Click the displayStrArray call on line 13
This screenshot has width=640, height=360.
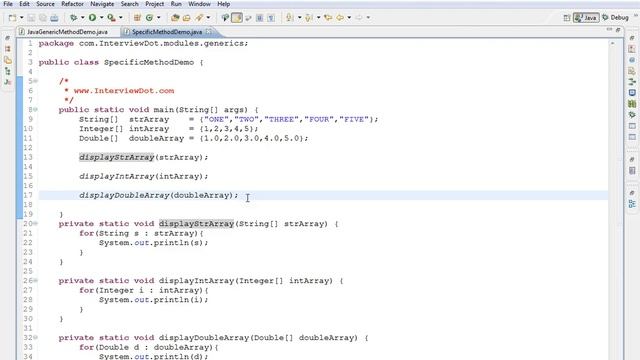117,157
